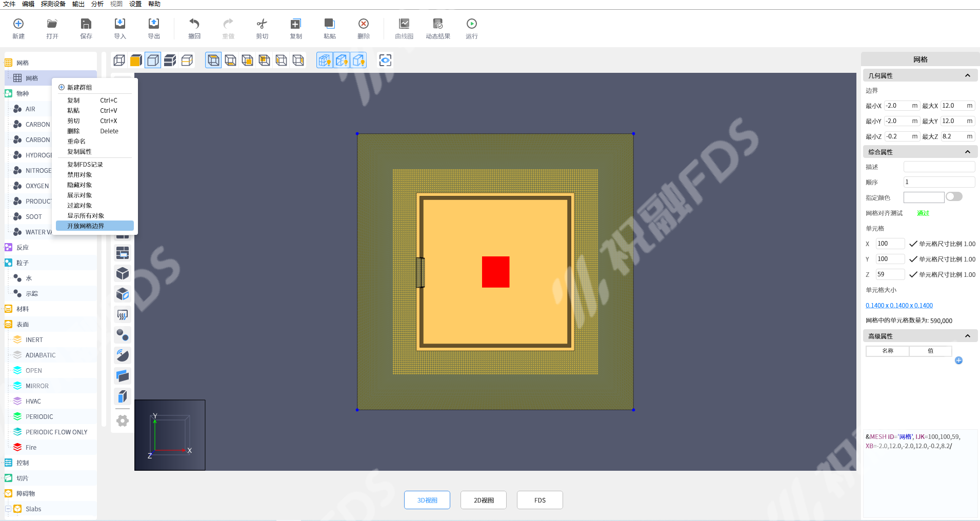This screenshot has width=980, height=521.
Task: Open the 探测设备 menu
Action: point(53,4)
